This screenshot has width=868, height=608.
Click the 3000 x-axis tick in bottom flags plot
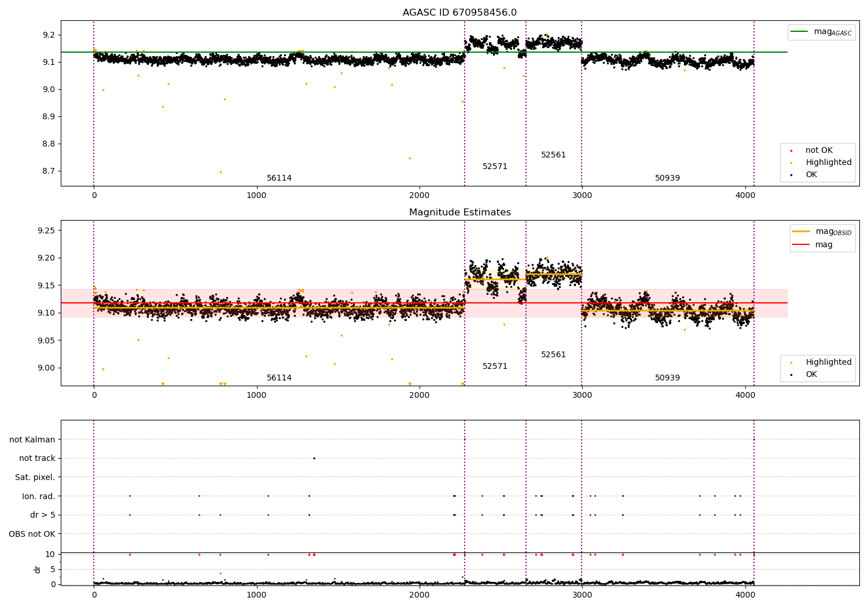pos(582,595)
